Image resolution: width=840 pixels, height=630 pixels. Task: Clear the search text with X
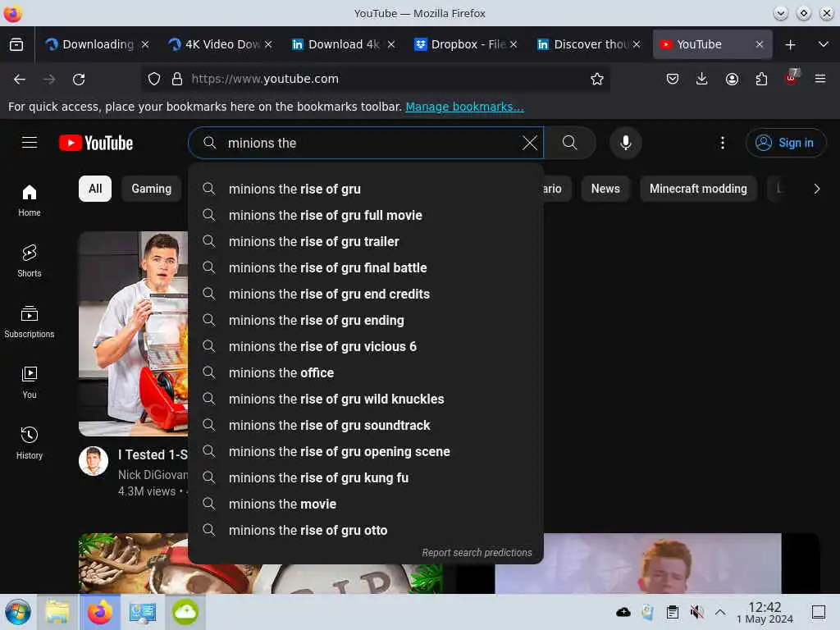(x=529, y=143)
